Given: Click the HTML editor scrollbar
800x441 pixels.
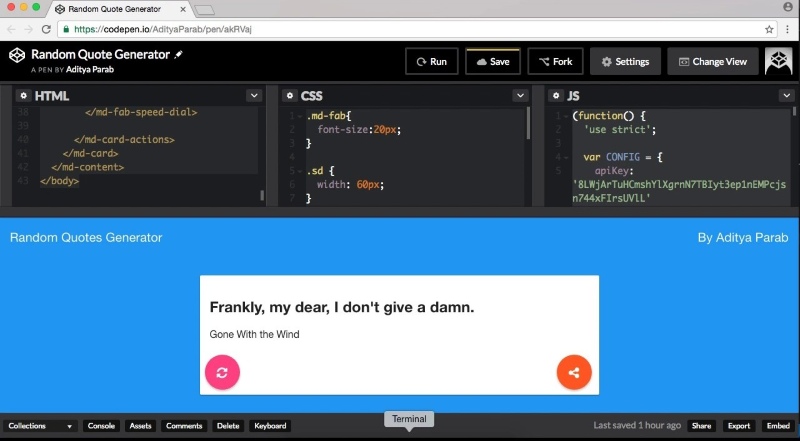Looking at the screenshot, I should (x=262, y=194).
